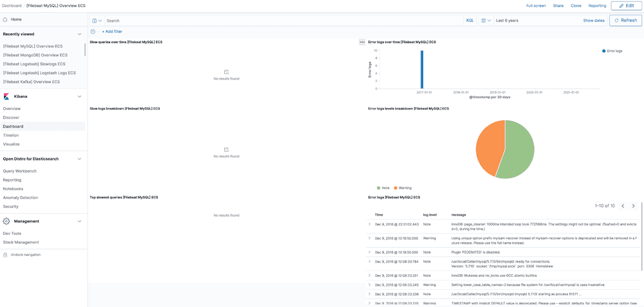644x307 pixels.
Task: Open Stack Management
Action: click(x=21, y=242)
